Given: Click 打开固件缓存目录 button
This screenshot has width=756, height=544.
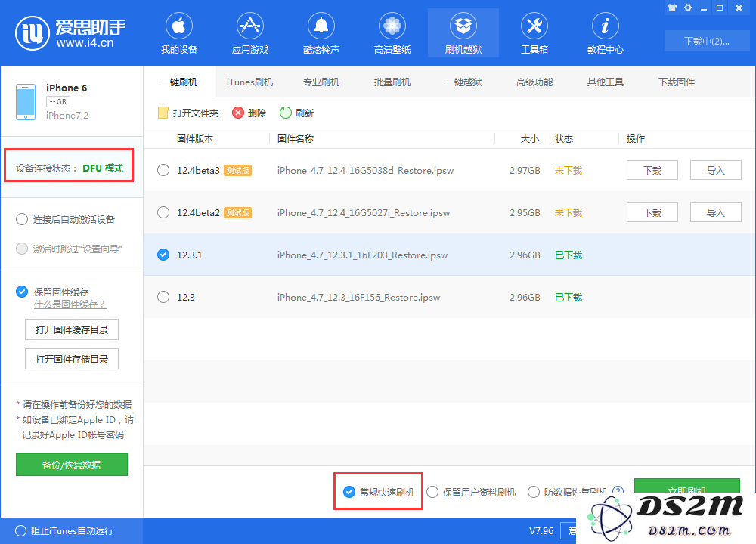Looking at the screenshot, I should [72, 329].
